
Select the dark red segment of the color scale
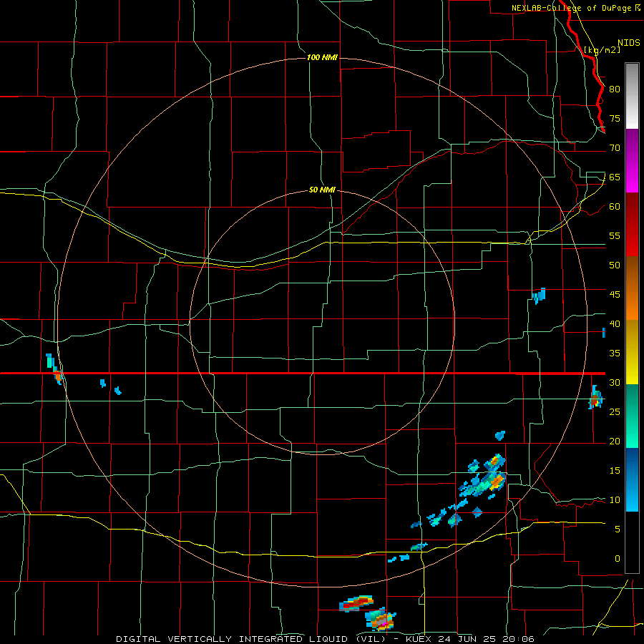[x=632, y=225]
